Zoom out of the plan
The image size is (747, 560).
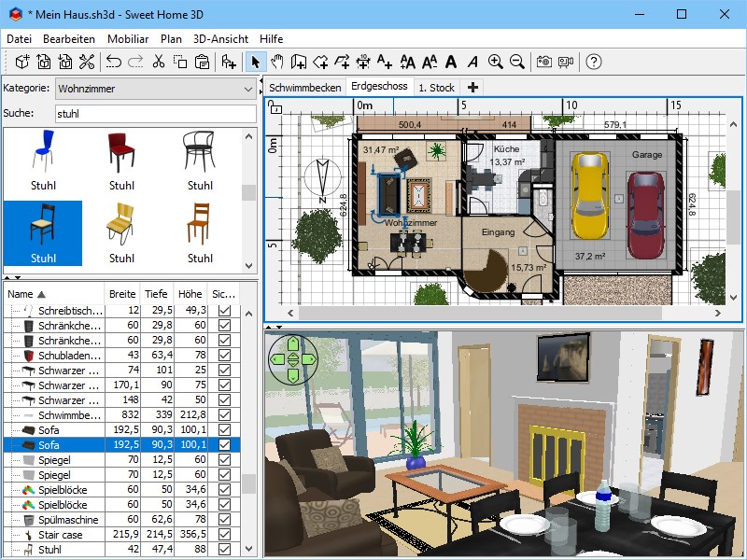point(517,62)
